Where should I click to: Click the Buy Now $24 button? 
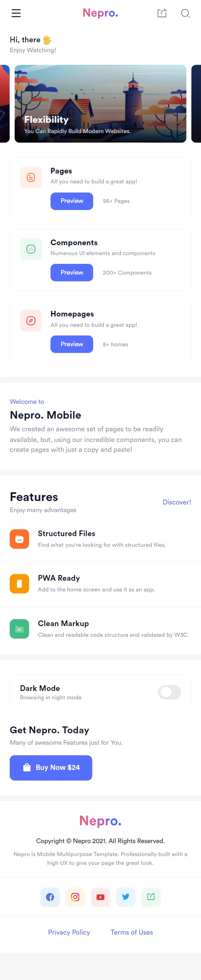coord(51,768)
